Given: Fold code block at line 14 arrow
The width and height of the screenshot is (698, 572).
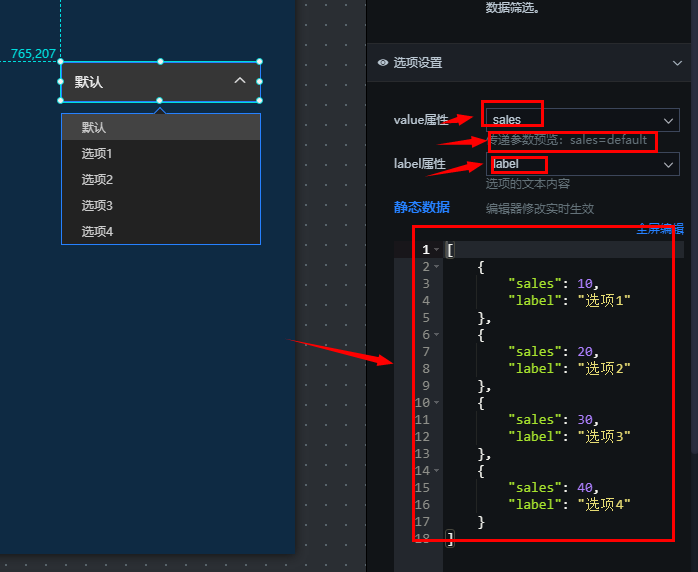Looking at the screenshot, I should 436,471.
